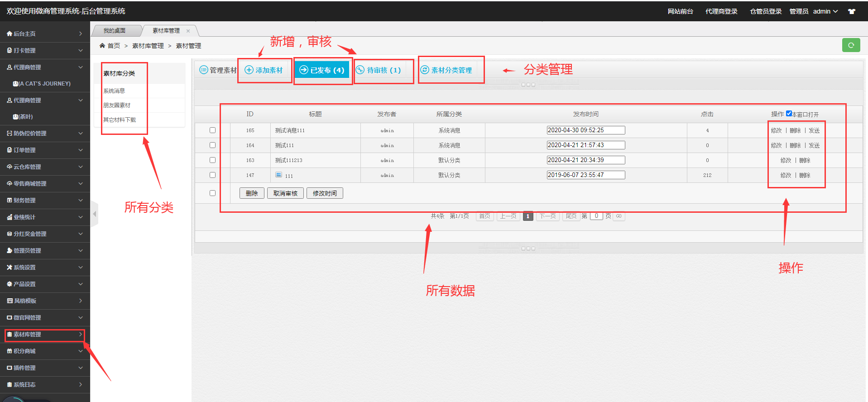
Task: Open the 素材分类管理 tab
Action: (x=446, y=70)
